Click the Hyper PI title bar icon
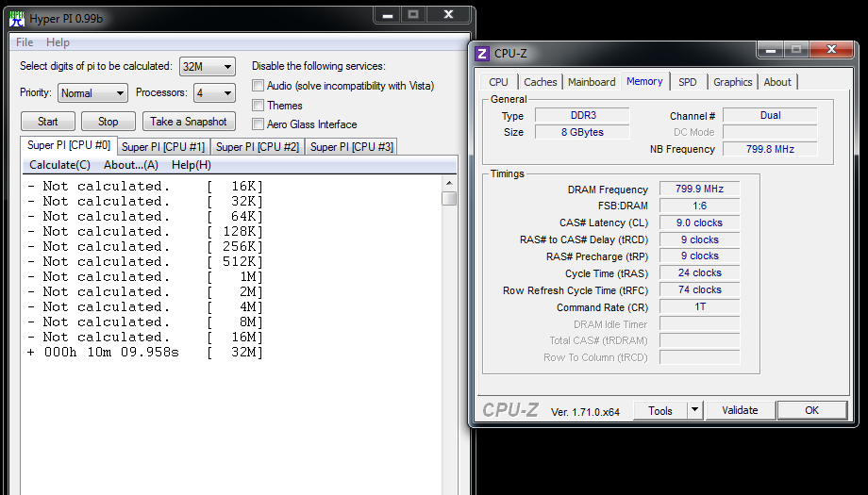 [17, 19]
